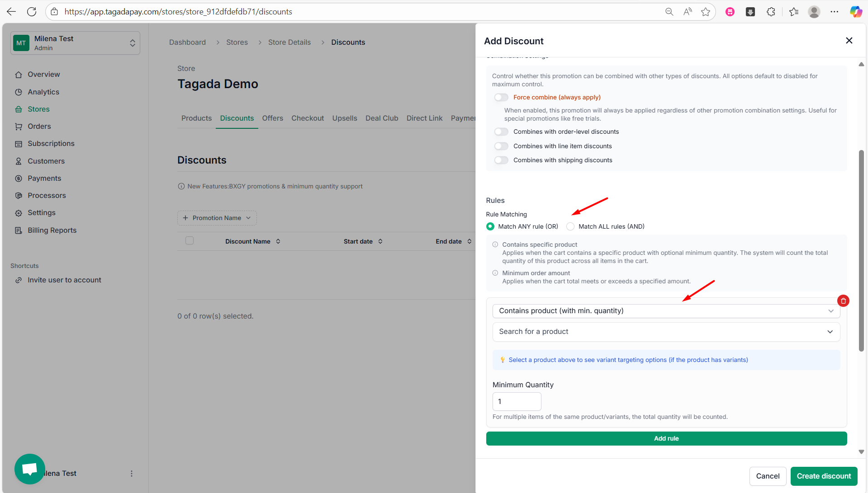Open browser extensions icon
The image size is (868, 493).
[771, 12]
